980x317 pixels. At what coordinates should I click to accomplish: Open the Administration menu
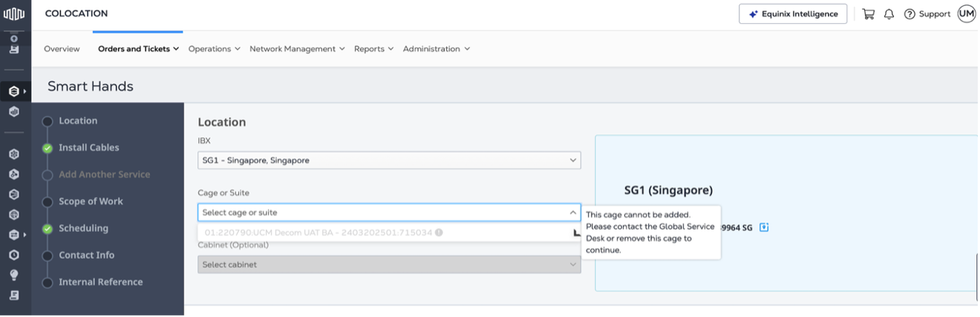436,49
